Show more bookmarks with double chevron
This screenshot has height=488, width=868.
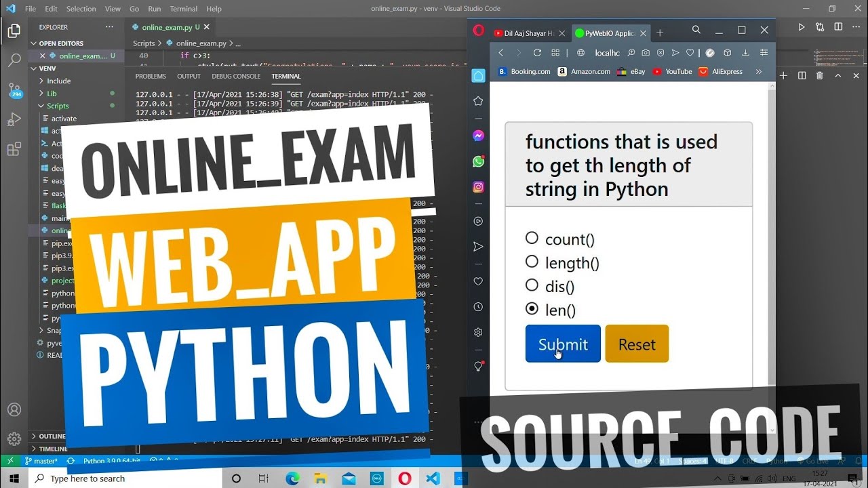(x=759, y=71)
